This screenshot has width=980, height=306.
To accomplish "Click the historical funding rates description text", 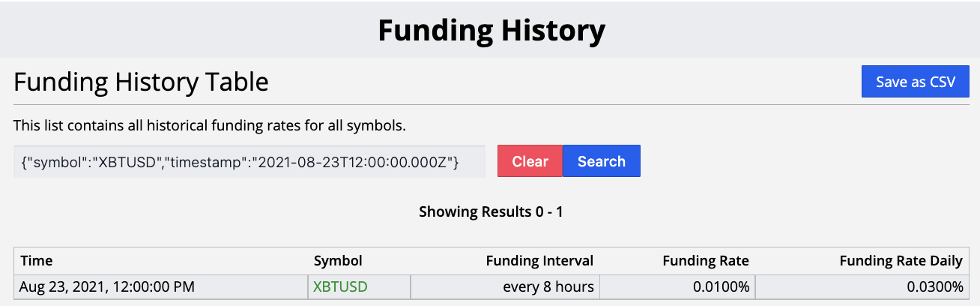I will [x=210, y=125].
